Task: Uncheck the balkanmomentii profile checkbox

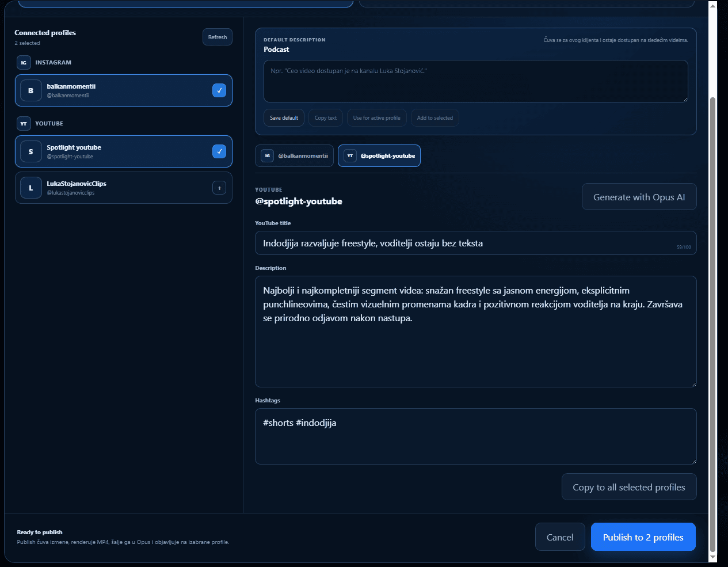Action: 219,90
